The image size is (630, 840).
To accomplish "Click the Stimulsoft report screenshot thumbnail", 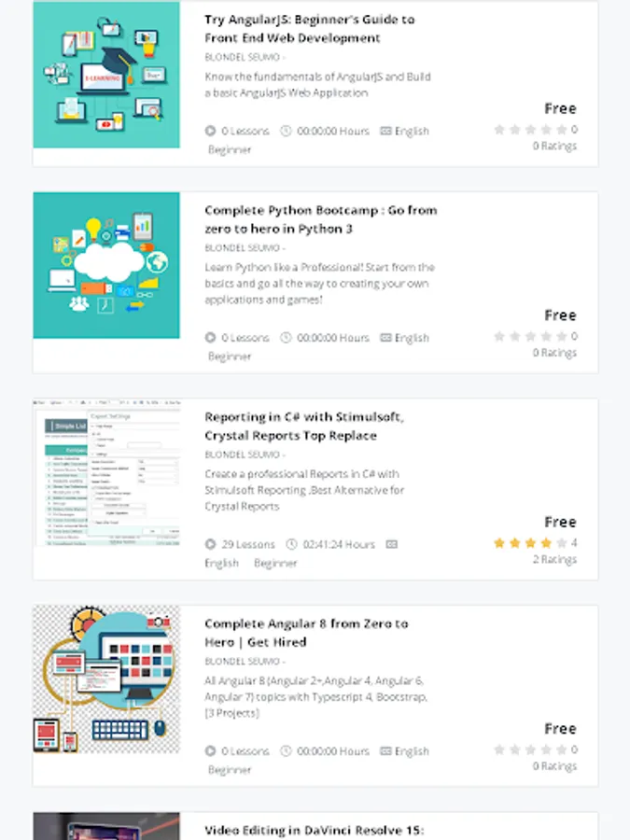I will (x=106, y=472).
